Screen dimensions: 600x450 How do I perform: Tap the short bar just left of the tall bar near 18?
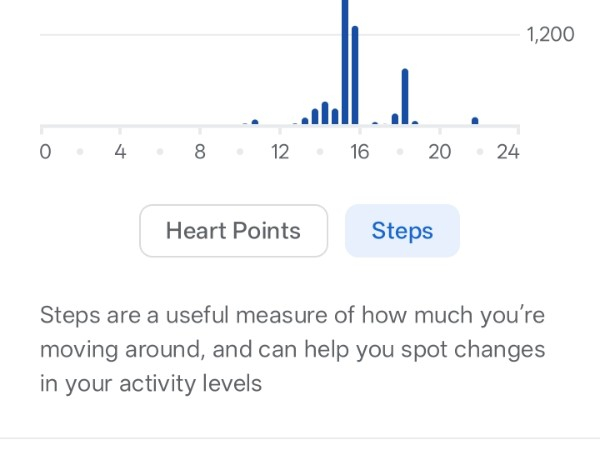pyautogui.click(x=395, y=119)
